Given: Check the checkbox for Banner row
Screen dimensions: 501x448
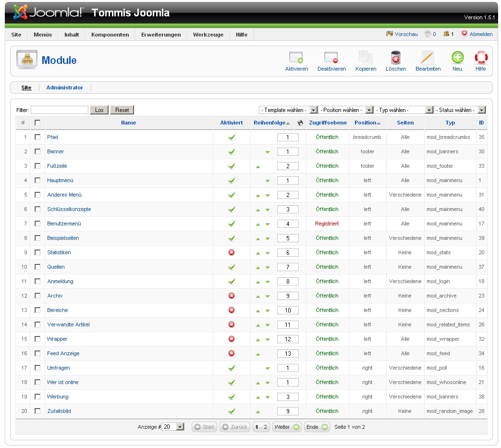Looking at the screenshot, I should click(37, 151).
